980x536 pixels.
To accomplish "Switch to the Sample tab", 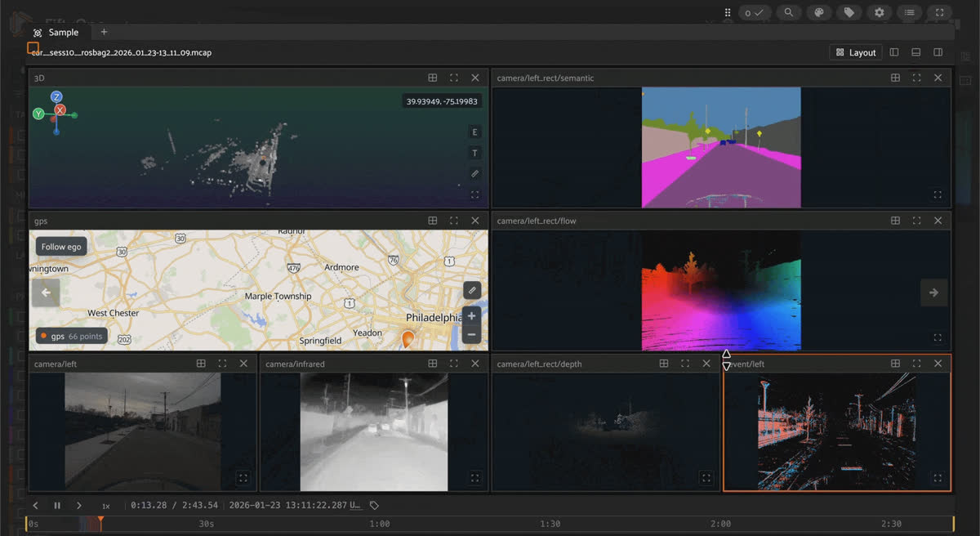I will (57, 32).
